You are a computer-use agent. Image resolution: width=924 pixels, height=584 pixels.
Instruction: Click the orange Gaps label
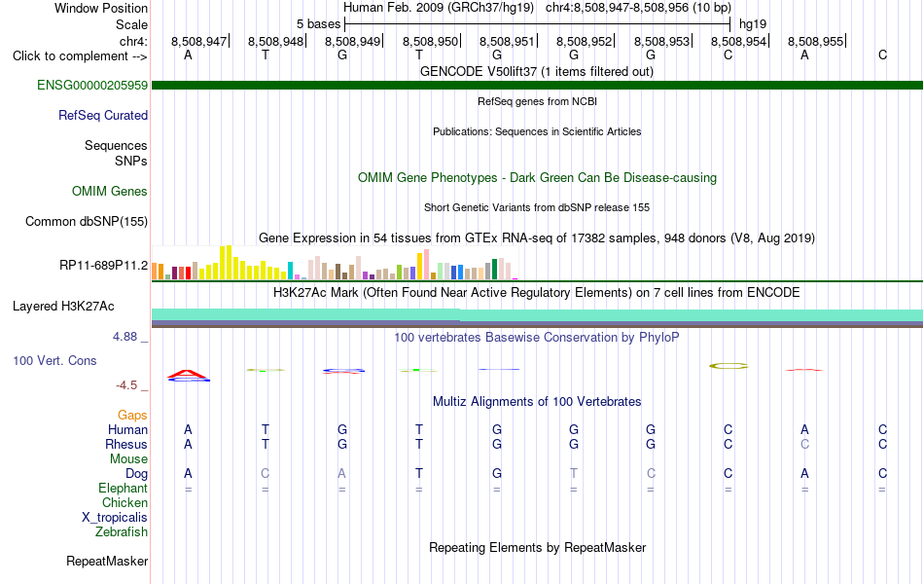(132, 416)
